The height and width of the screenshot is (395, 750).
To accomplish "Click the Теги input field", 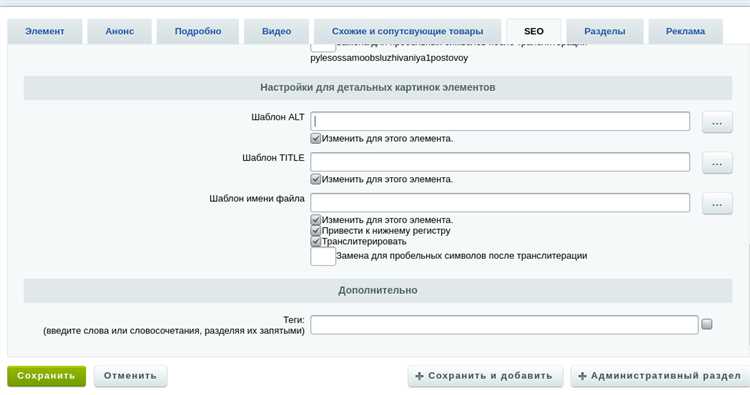I will tap(504, 325).
